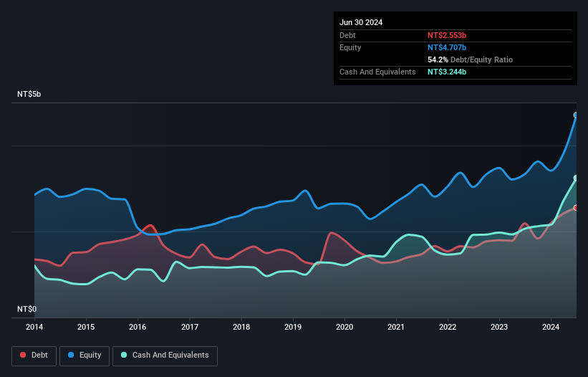Click Cash And Equivalents label in tooltip

click(377, 72)
